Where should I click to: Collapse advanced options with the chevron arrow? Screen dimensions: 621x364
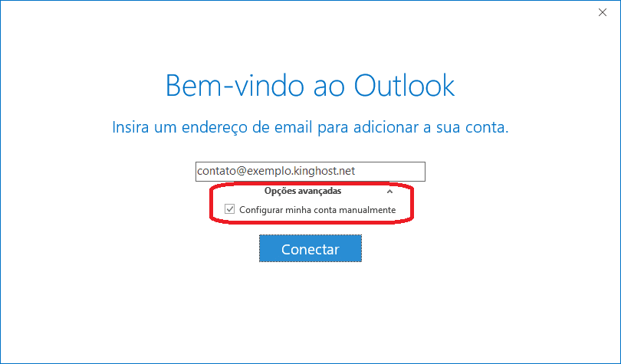click(389, 192)
